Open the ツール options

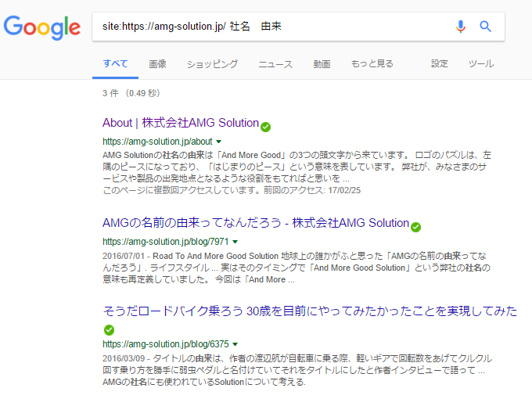coord(481,64)
